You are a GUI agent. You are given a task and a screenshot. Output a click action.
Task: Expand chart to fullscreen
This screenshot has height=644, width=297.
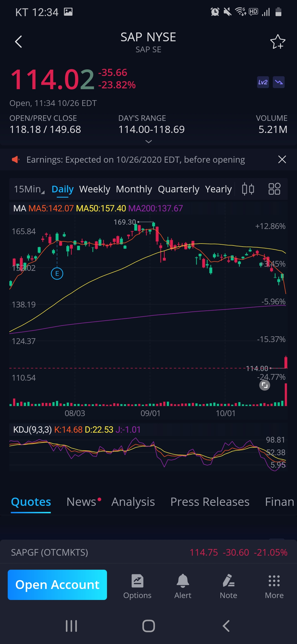(x=265, y=385)
